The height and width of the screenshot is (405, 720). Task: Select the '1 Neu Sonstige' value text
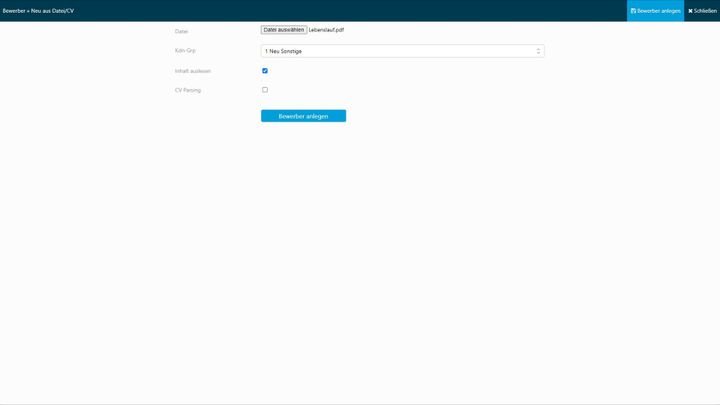[x=284, y=51]
